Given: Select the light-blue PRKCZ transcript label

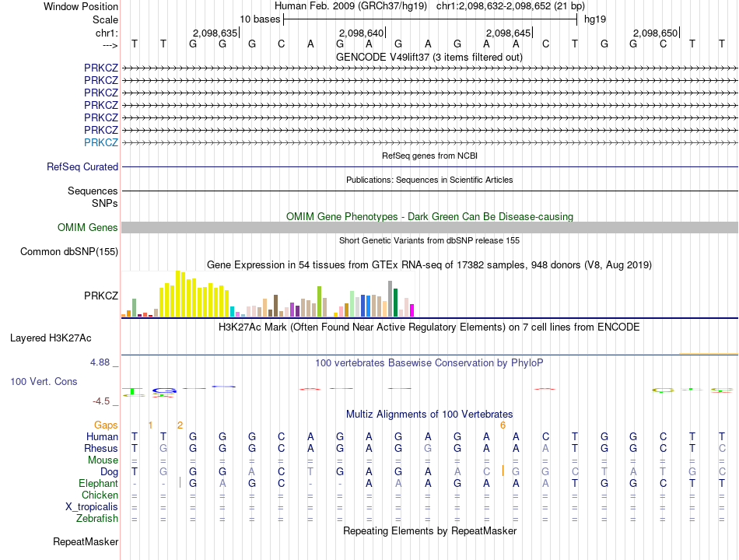Looking at the screenshot, I should (101, 142).
